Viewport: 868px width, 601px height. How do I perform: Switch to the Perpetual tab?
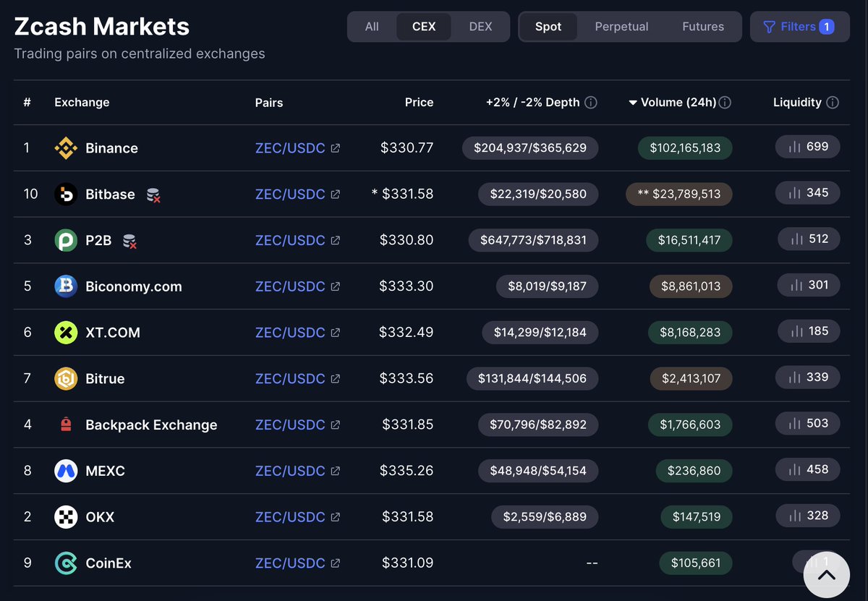tap(621, 27)
